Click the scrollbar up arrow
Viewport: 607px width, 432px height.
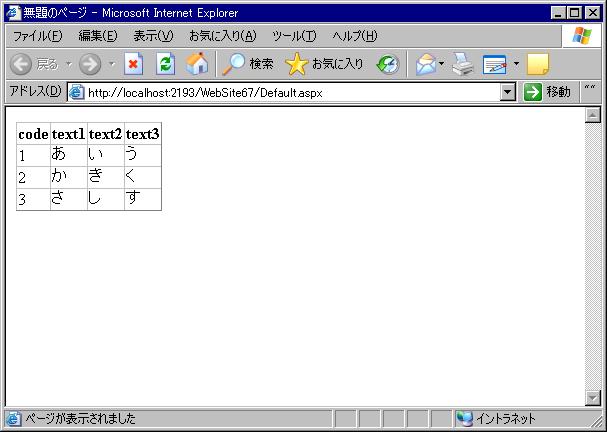(593, 115)
